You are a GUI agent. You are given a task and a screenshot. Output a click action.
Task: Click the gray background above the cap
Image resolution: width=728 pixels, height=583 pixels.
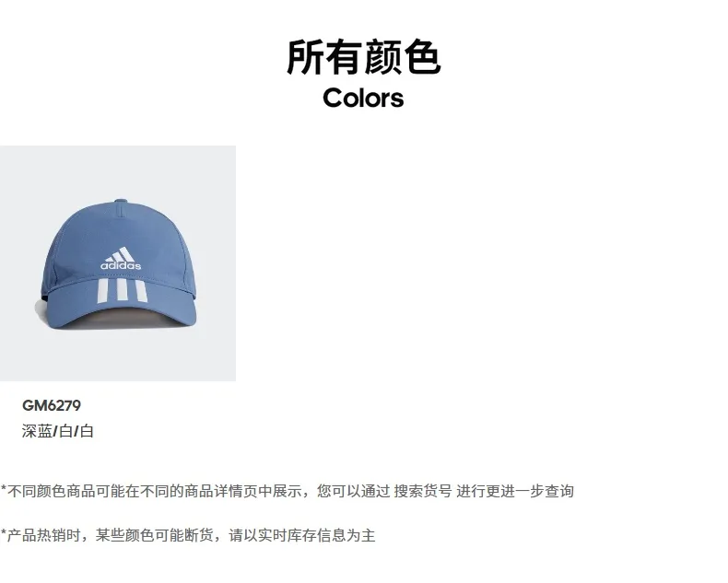tap(118, 171)
